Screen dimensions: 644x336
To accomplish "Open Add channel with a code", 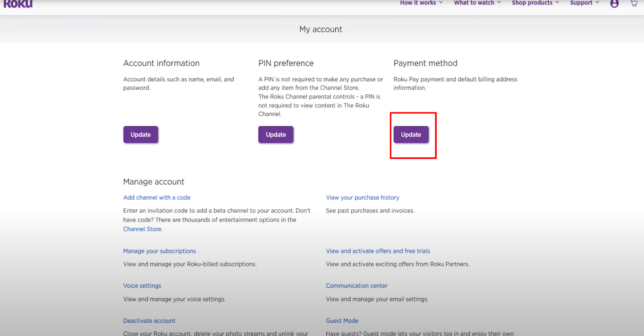I will (x=157, y=198).
